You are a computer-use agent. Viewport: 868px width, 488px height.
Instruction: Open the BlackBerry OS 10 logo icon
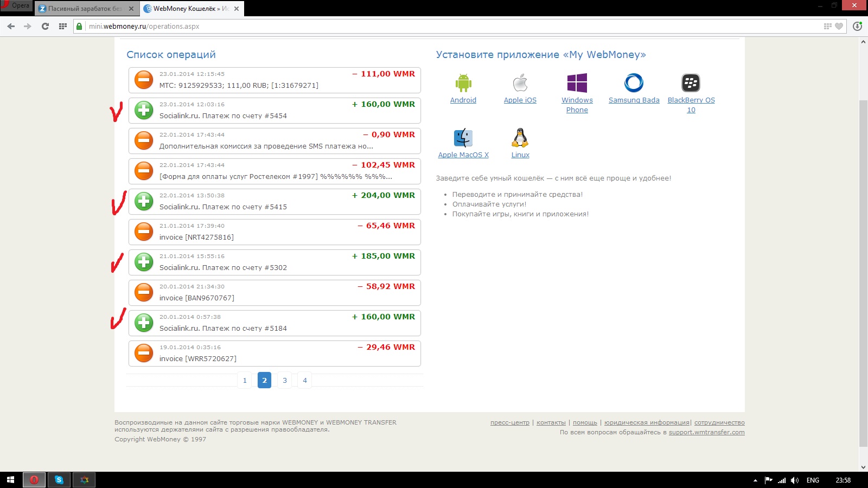[691, 83]
